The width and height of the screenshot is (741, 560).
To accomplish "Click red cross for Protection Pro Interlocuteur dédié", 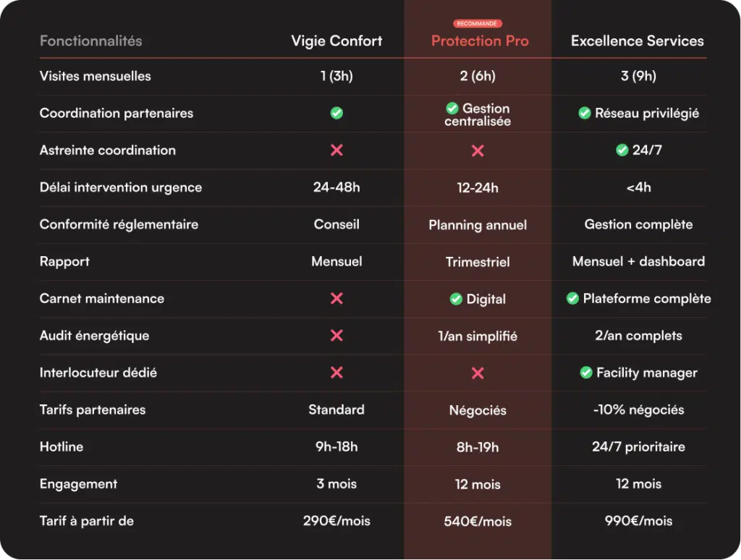I will coord(478,373).
